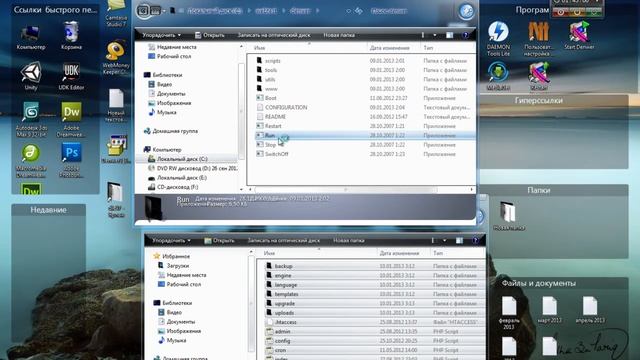Open the Macromedia Dreamweaver green icon
This screenshot has width=640, height=360.
pos(31,160)
